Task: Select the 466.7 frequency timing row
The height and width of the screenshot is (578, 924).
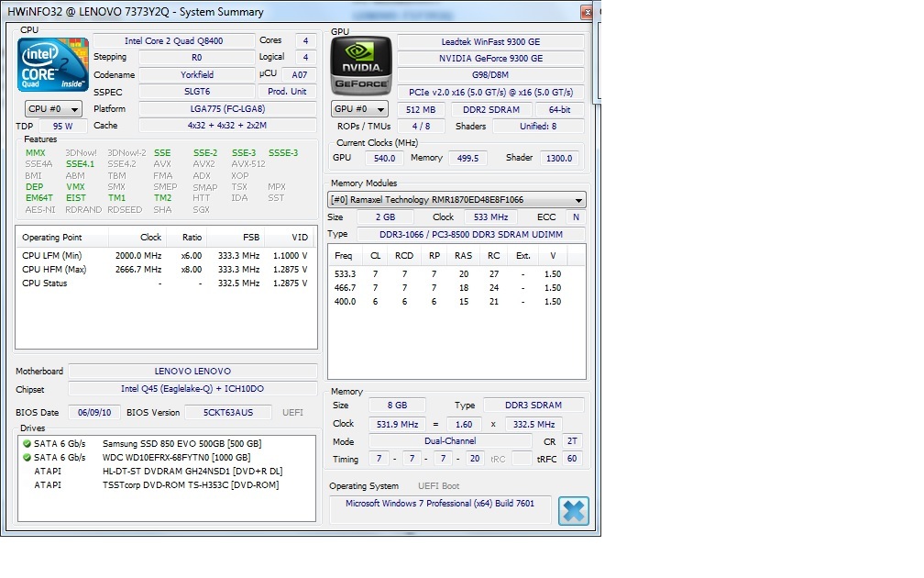Action: [456, 288]
